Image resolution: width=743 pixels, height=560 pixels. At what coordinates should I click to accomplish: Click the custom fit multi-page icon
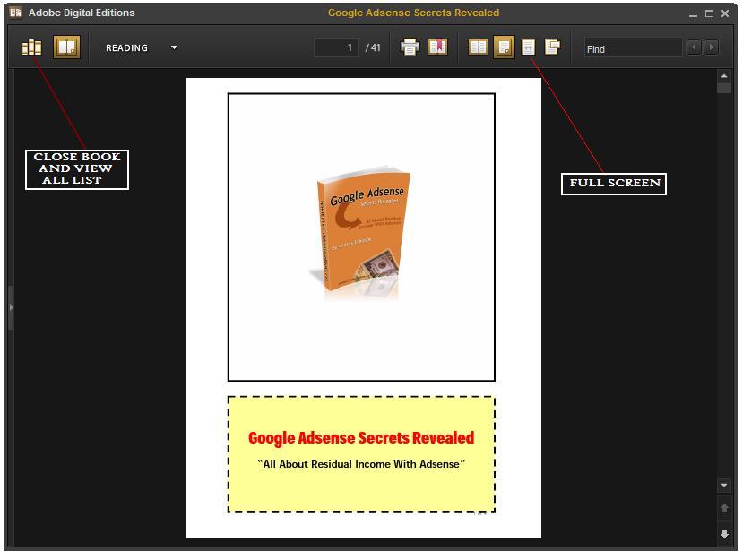(x=552, y=47)
